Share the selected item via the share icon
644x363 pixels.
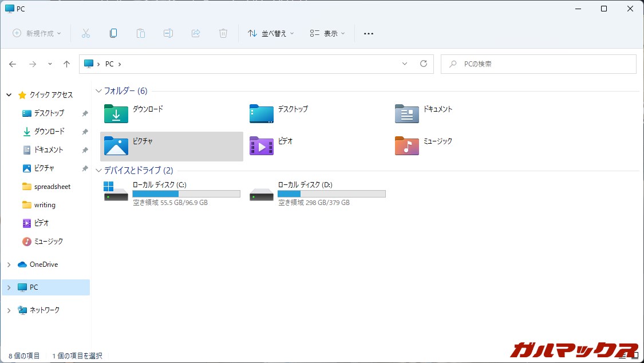[196, 33]
